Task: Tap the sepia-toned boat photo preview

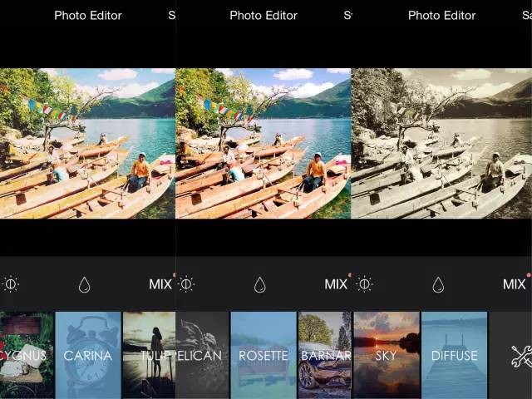Action: point(441,143)
